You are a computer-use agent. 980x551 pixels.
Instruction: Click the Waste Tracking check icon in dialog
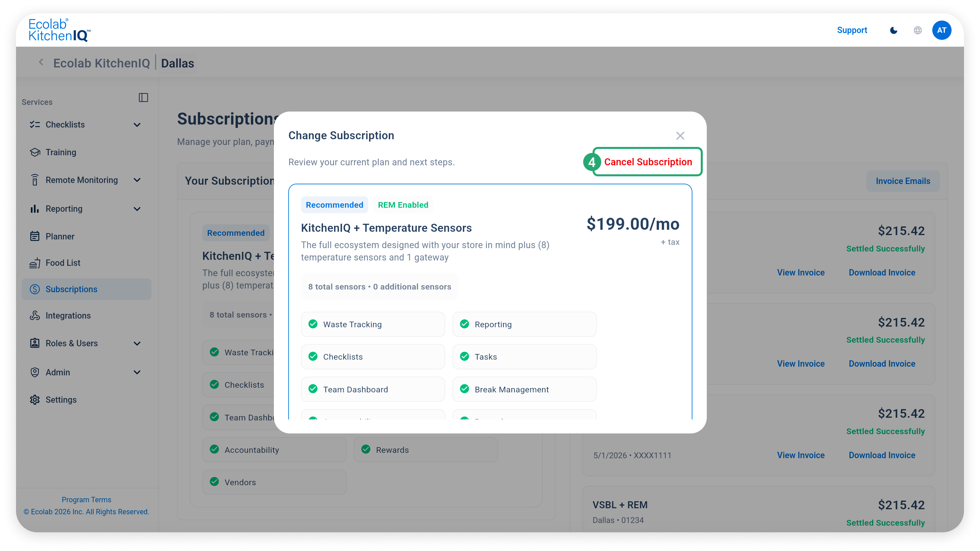click(x=313, y=324)
